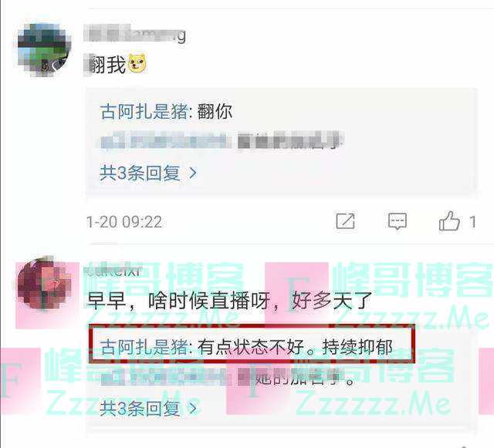The height and width of the screenshot is (448, 494).
Task: Click the reply text 有点状态不好。持续抑郁
Action: click(295, 347)
